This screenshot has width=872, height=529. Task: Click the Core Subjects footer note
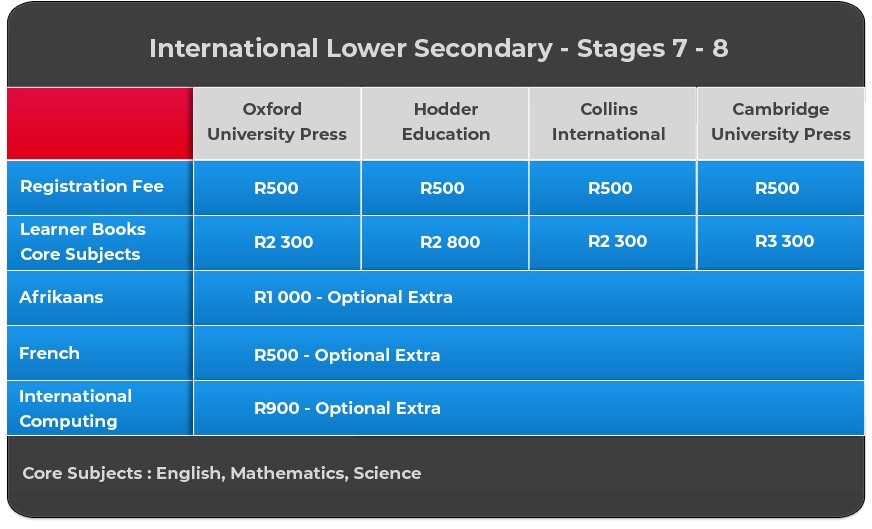tap(221, 473)
